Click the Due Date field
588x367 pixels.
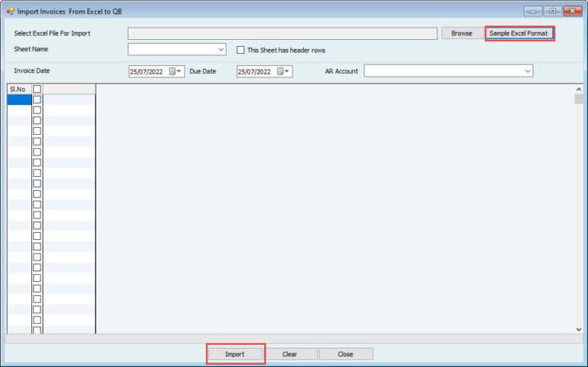click(x=256, y=71)
